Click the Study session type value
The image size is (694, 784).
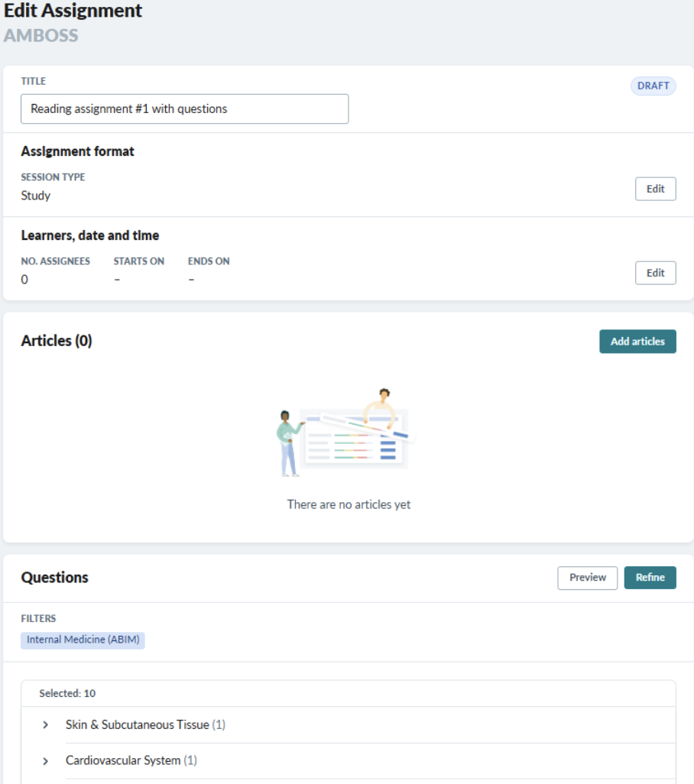pyautogui.click(x=35, y=196)
